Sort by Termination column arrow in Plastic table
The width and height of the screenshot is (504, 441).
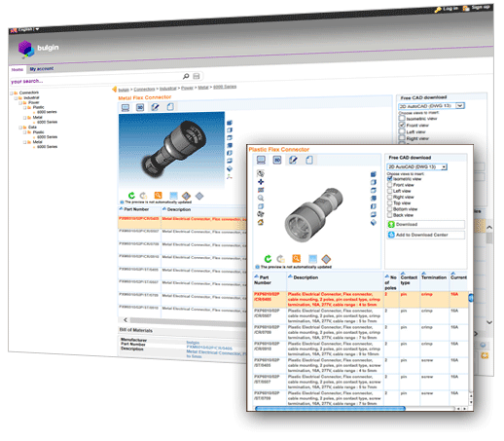pyautogui.click(x=424, y=274)
